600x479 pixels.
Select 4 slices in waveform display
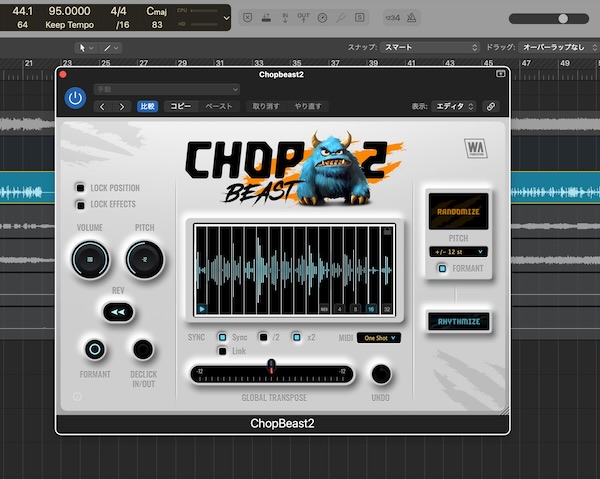click(339, 309)
